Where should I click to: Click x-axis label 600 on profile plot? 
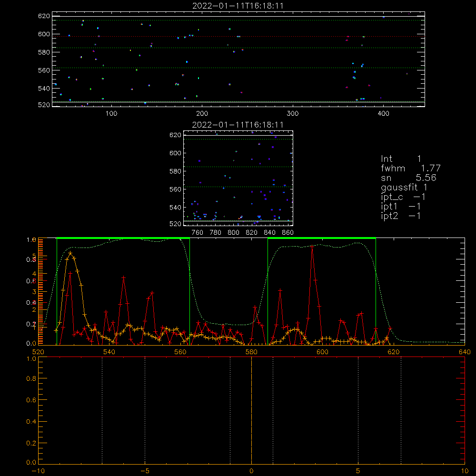(322, 352)
